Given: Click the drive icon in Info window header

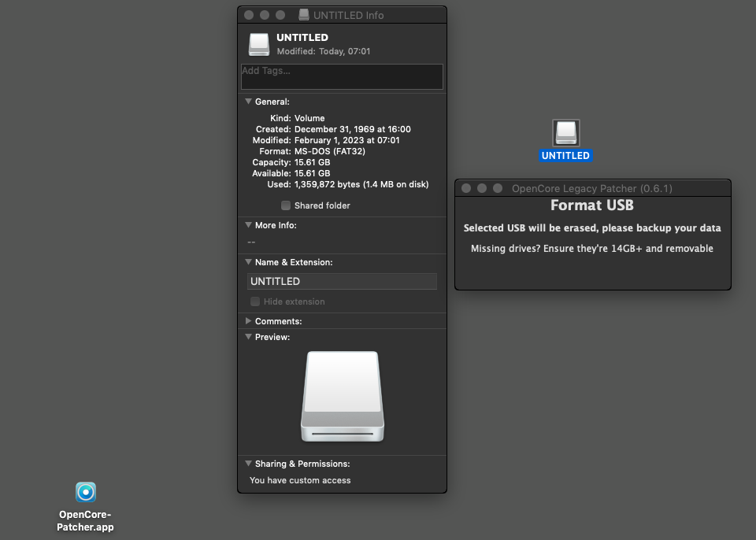Looking at the screenshot, I should click(259, 44).
